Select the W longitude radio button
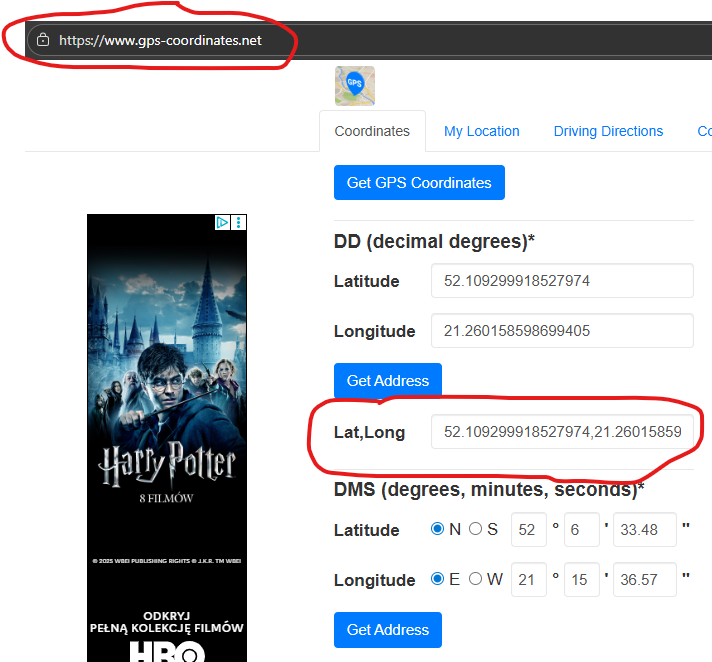The height and width of the screenshot is (662, 712). point(475,579)
